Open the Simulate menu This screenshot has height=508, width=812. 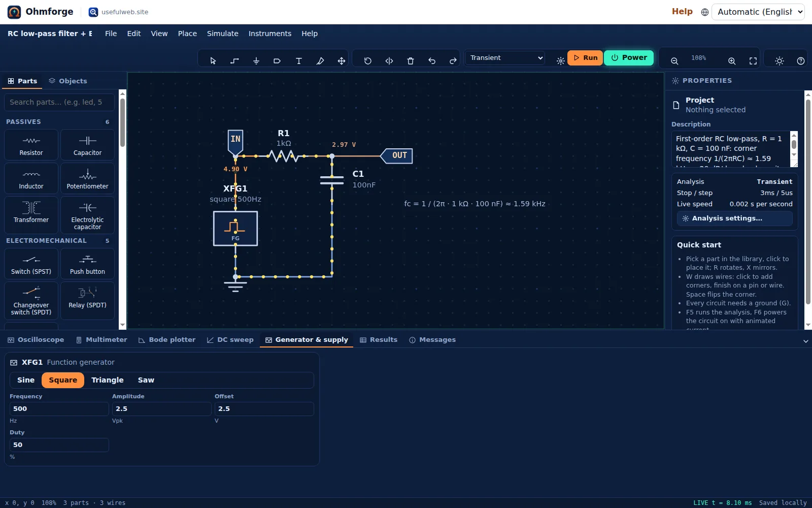click(222, 34)
